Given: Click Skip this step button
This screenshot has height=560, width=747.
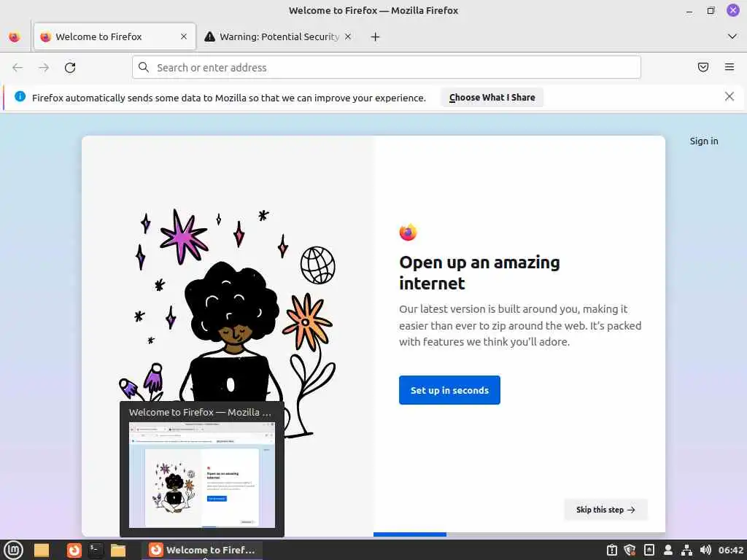Looking at the screenshot, I should (605, 510).
